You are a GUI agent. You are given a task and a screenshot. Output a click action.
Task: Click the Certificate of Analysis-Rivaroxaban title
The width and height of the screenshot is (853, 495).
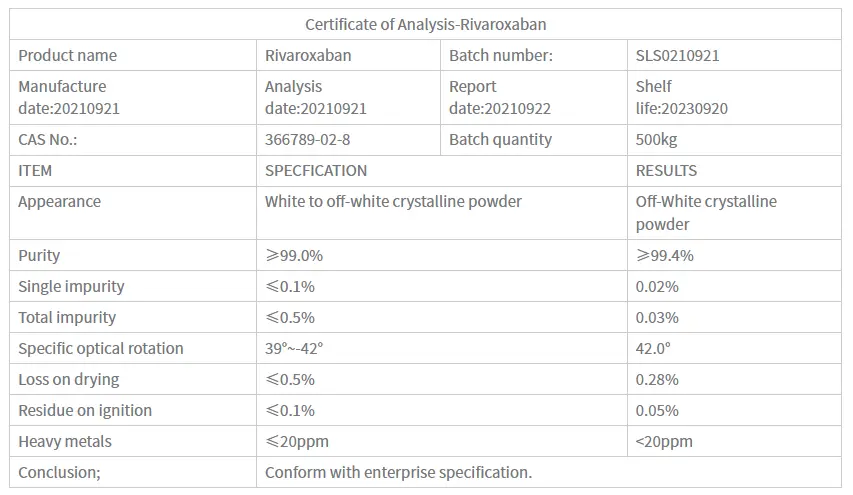[426, 24]
